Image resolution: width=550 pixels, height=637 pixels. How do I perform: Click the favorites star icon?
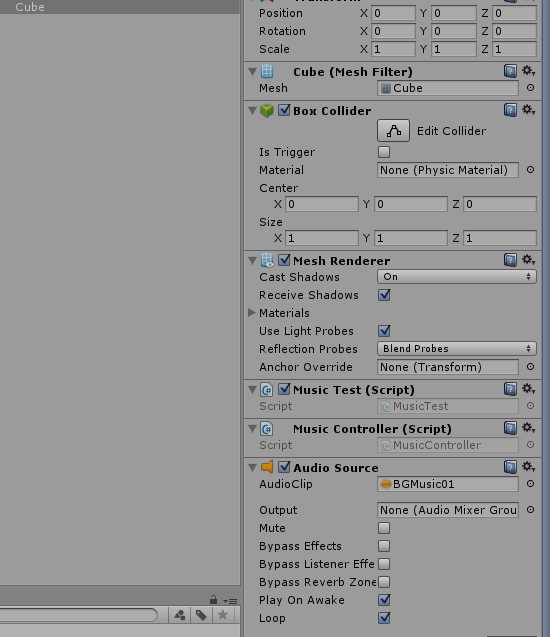pos(223,615)
